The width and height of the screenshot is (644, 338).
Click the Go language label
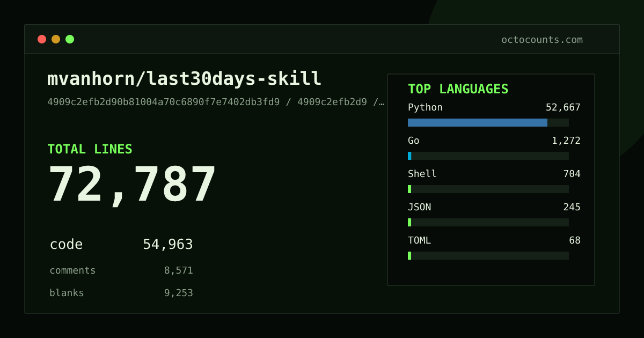[x=414, y=141]
